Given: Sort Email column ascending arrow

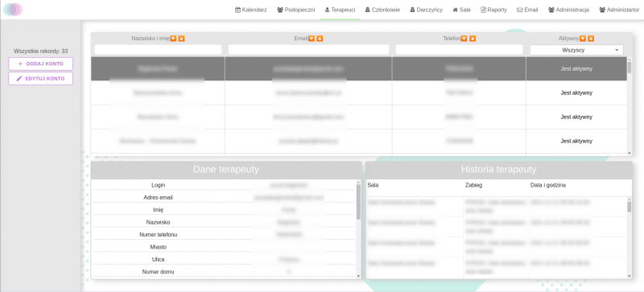Looking at the screenshot, I should coord(320,39).
